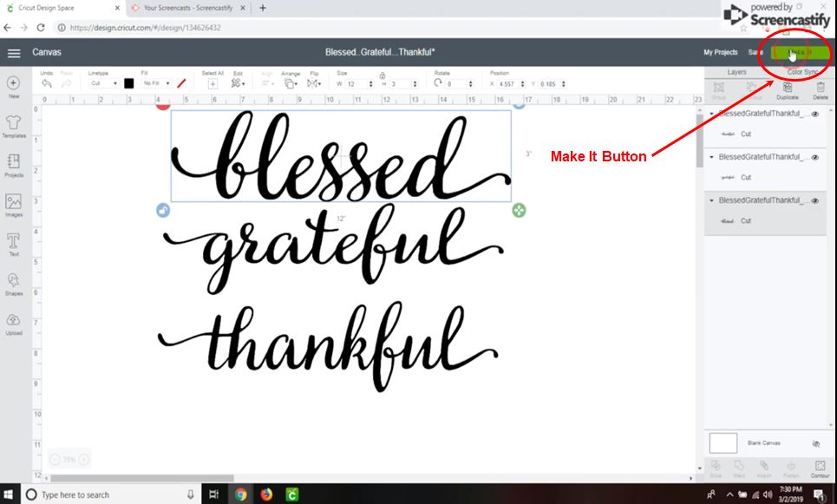Open the Flip dropdown

(x=314, y=83)
